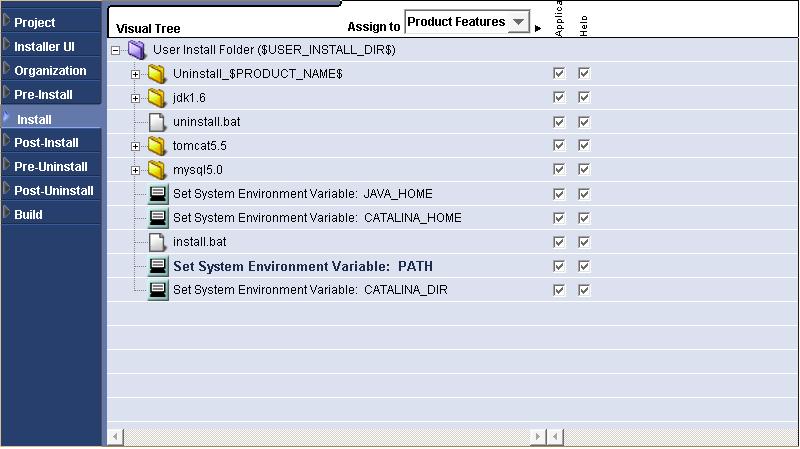Toggle Application checkbox for uninstall.bat

click(559, 121)
